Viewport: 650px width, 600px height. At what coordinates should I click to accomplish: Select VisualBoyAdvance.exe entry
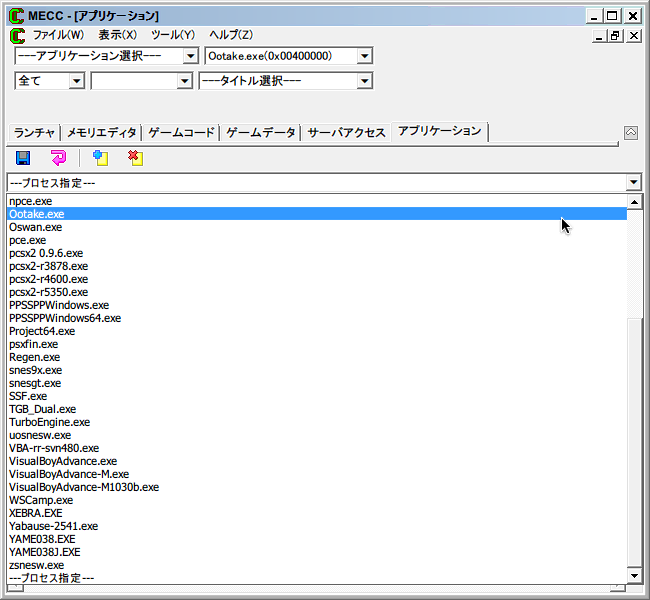(317, 461)
